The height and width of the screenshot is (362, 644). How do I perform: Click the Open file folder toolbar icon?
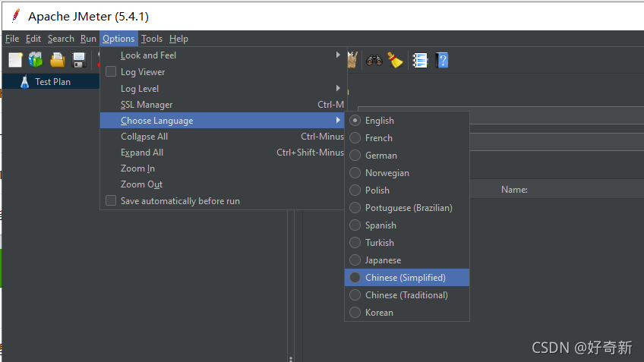[x=58, y=60]
